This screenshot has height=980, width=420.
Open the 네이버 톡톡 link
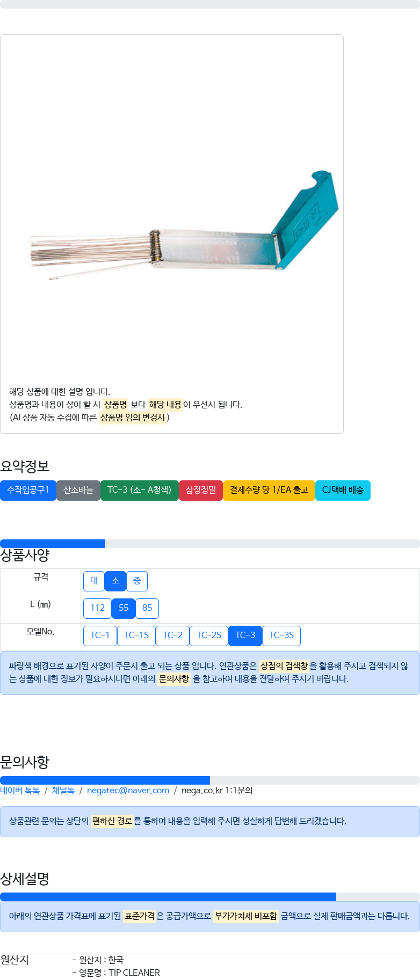click(20, 790)
